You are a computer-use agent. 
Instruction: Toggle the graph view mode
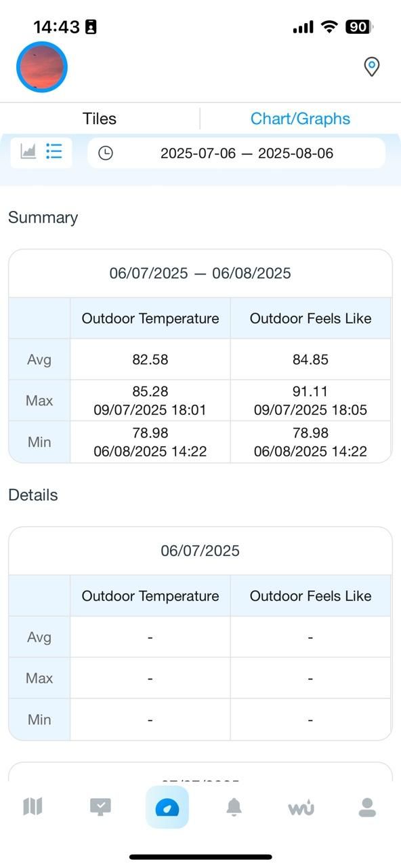(26, 153)
